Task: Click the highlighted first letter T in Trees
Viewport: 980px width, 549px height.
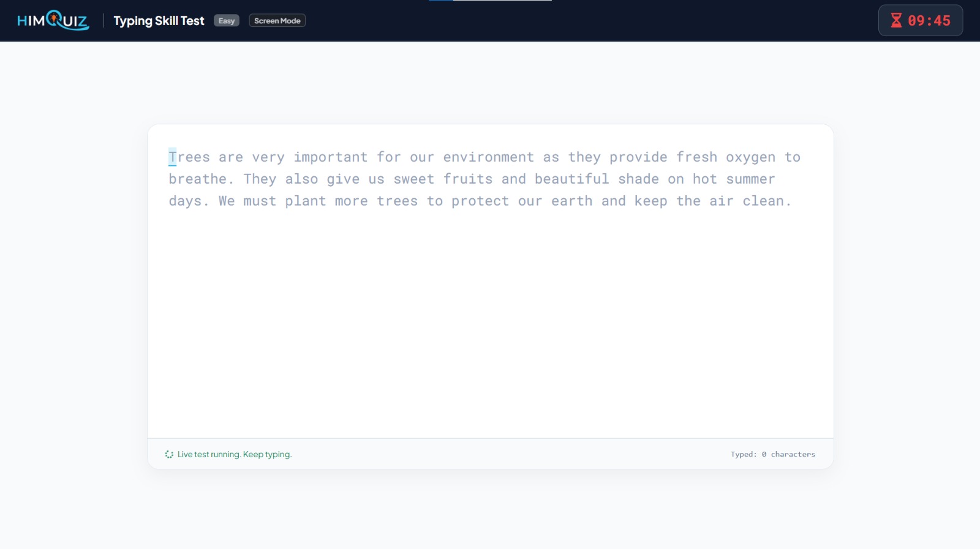Action: click(173, 157)
